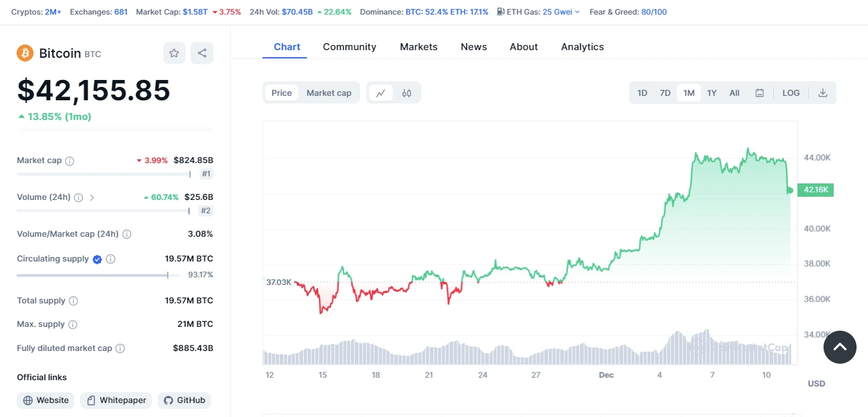
Task: Set chart range to All
Action: pos(735,93)
